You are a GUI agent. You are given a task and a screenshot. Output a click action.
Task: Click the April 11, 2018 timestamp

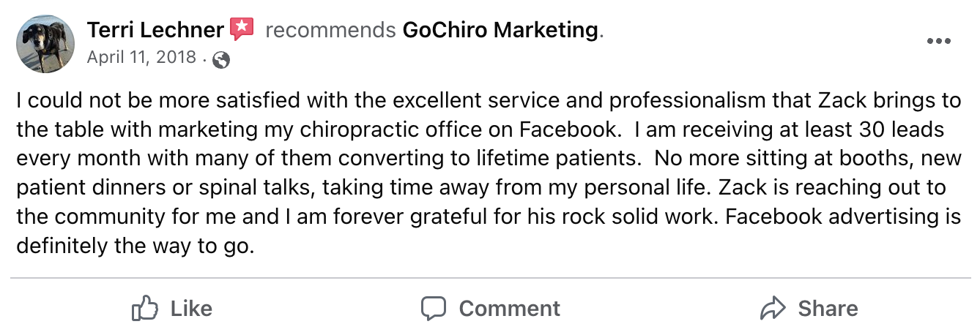point(141,57)
